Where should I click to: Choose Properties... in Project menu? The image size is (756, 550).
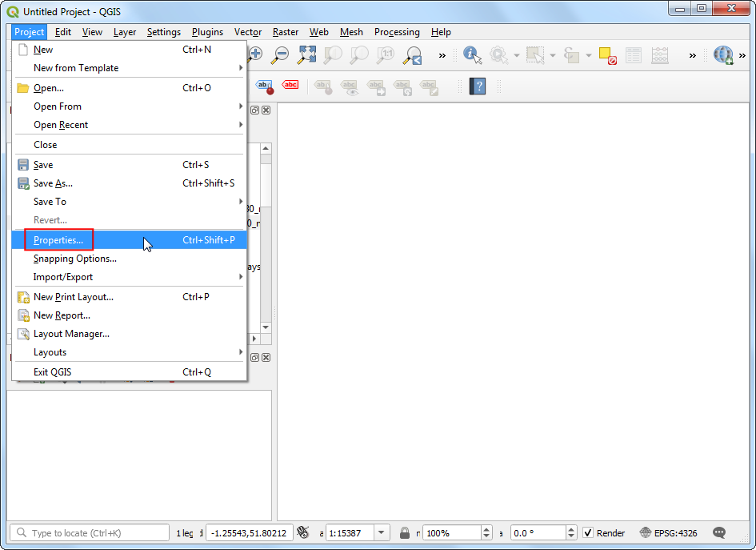click(x=130, y=240)
